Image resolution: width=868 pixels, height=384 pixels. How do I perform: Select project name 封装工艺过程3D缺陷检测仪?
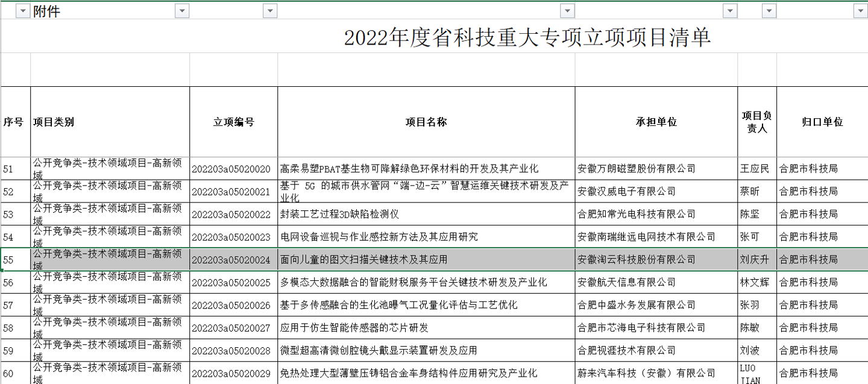point(340,214)
